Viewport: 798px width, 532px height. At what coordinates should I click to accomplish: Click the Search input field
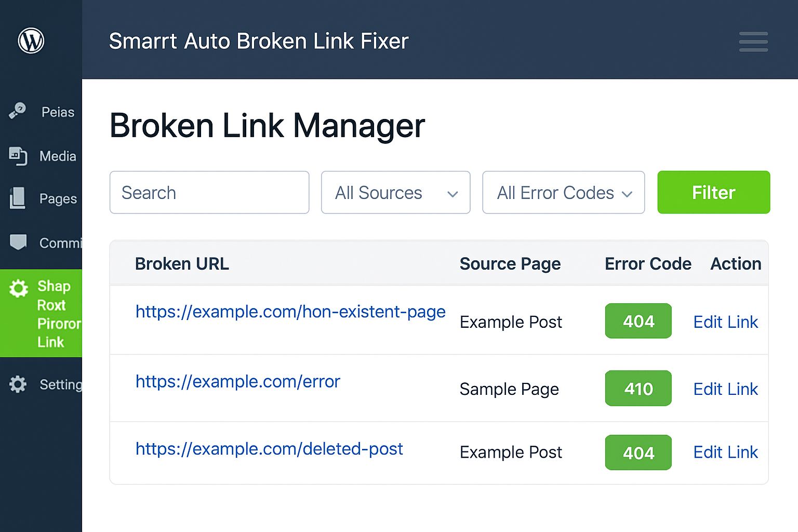tap(209, 193)
